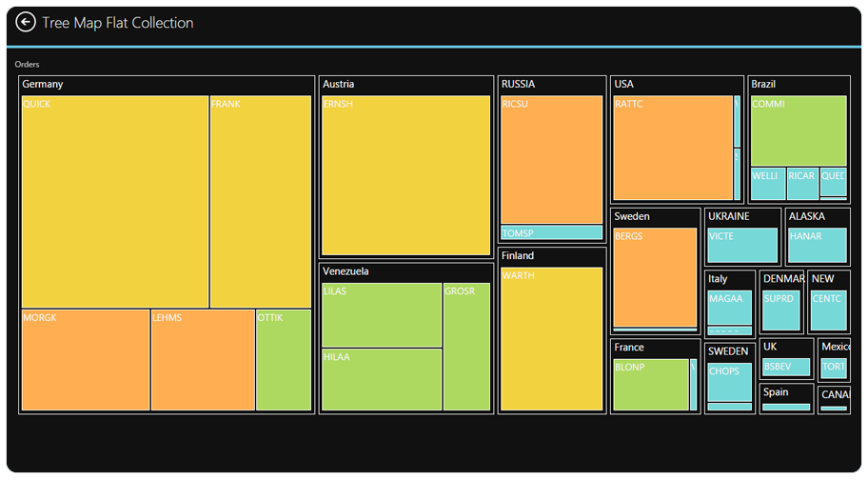Click the COMMI tile in Brazil
Image resolution: width=868 pixels, height=480 pixels.
(799, 131)
